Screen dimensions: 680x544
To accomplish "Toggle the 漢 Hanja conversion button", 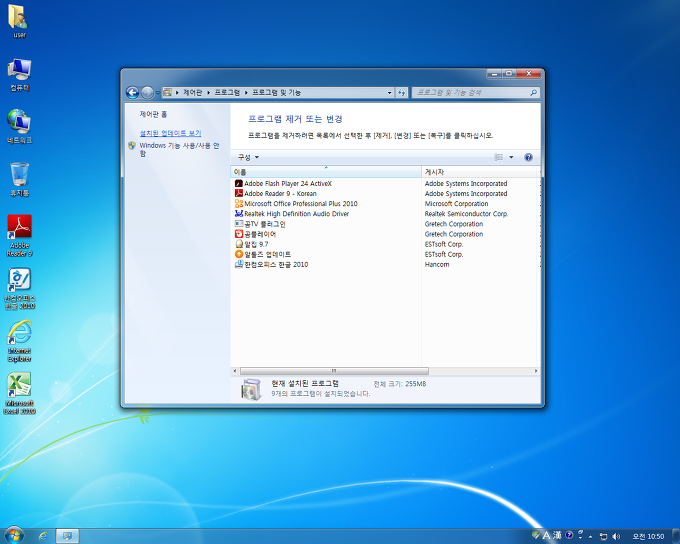I will [557, 536].
